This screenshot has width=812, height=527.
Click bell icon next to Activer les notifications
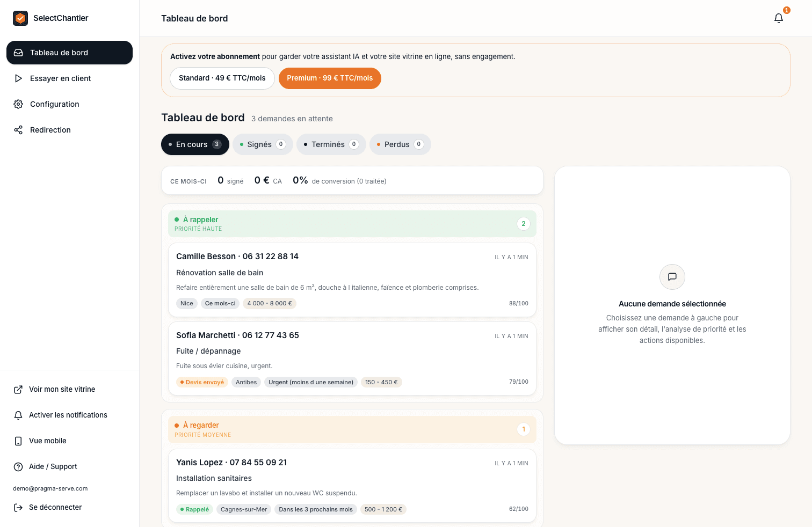18,415
